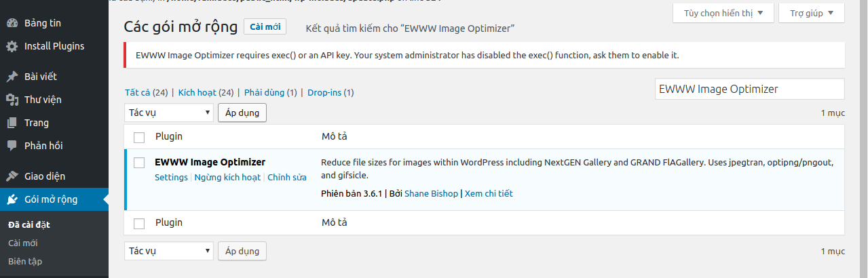Open Cài mới submenu item

pyautogui.click(x=22, y=243)
